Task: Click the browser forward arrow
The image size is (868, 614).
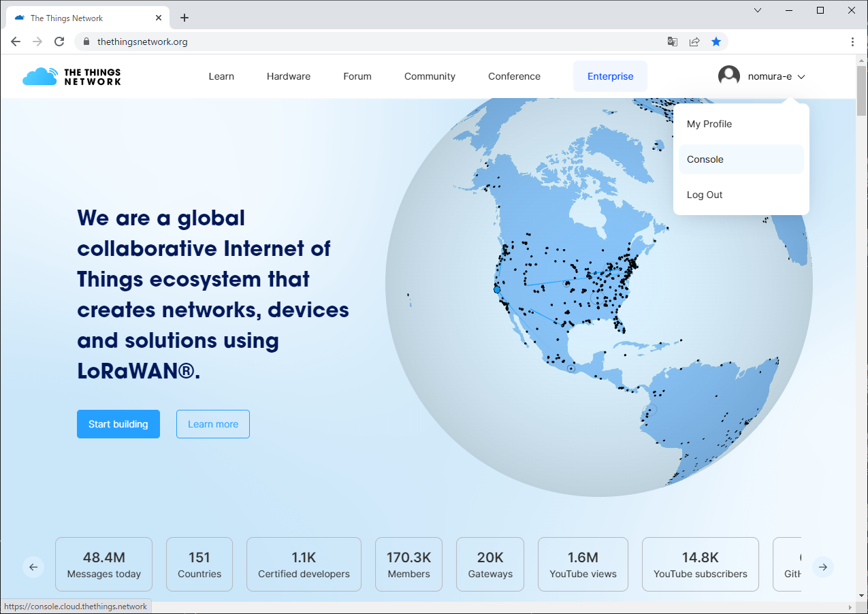Action: pyautogui.click(x=37, y=42)
